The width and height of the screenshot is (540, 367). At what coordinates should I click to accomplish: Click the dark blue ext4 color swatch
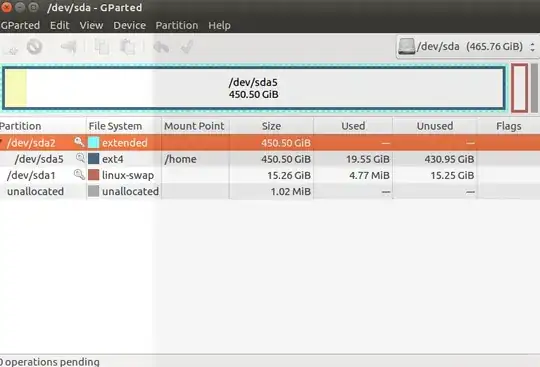[x=93, y=159]
